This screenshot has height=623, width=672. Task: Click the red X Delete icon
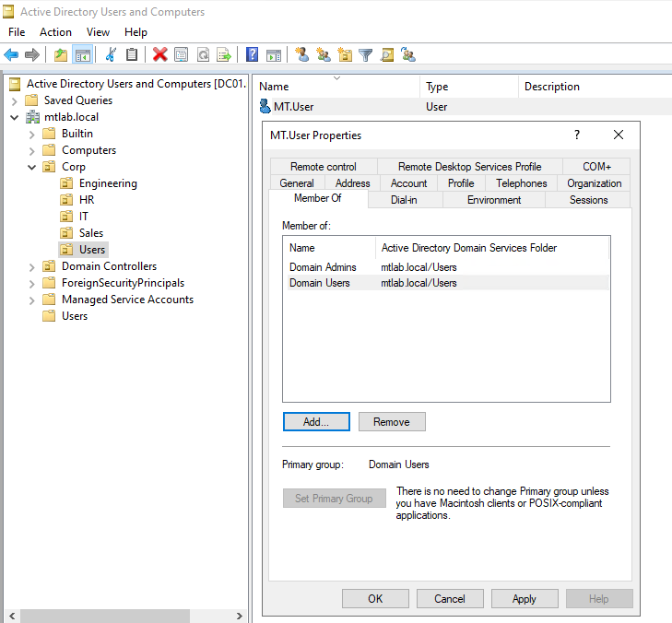pos(160,55)
